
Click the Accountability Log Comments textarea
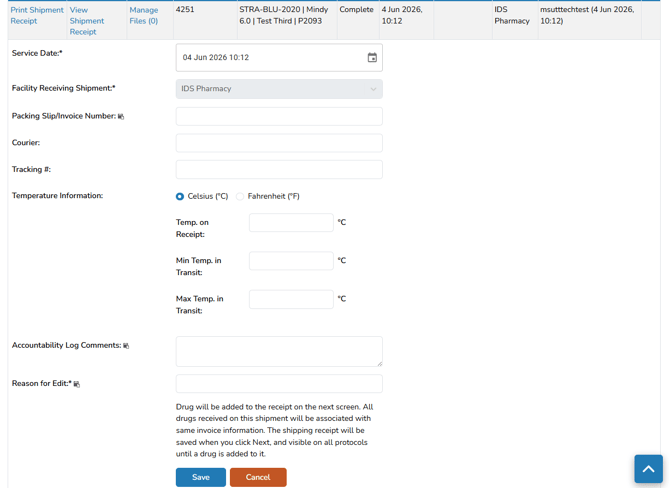pyautogui.click(x=279, y=351)
